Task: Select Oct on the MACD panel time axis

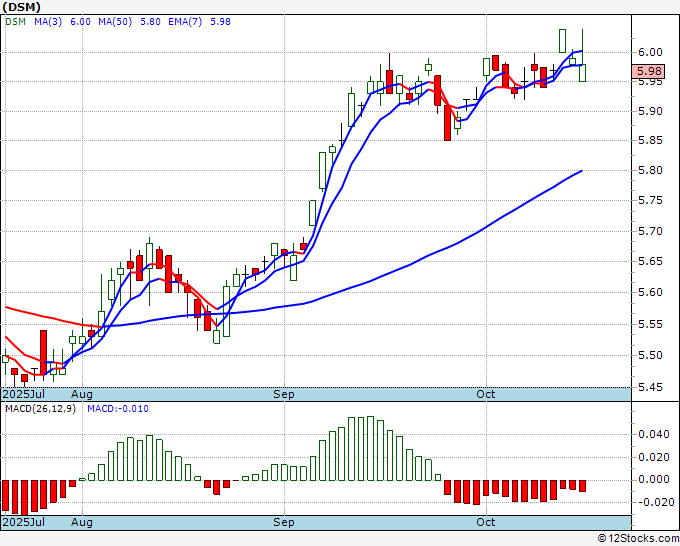Action: click(x=486, y=522)
